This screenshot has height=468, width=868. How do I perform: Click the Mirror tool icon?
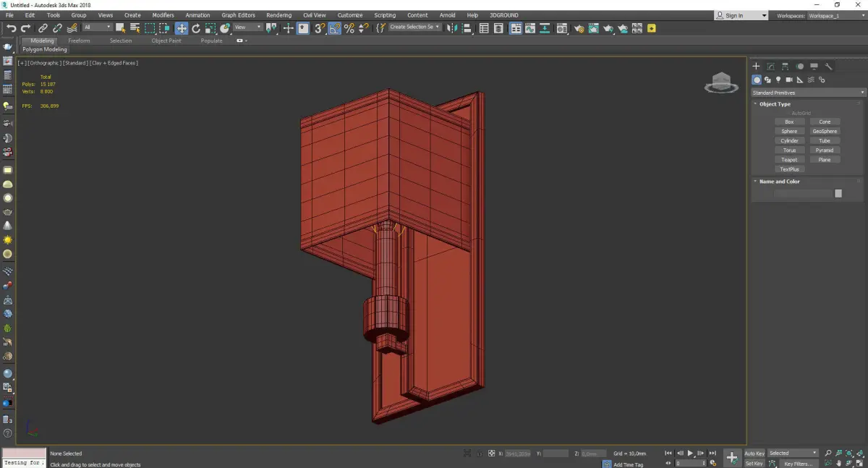(x=453, y=28)
